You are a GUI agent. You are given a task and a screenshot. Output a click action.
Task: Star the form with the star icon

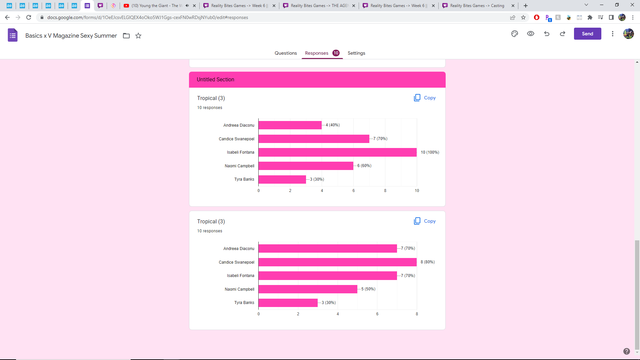[x=138, y=36]
